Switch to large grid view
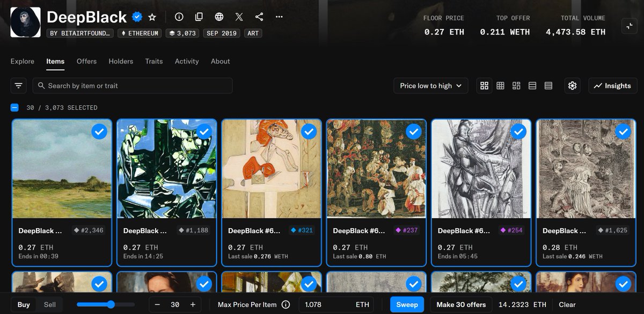 (x=484, y=86)
